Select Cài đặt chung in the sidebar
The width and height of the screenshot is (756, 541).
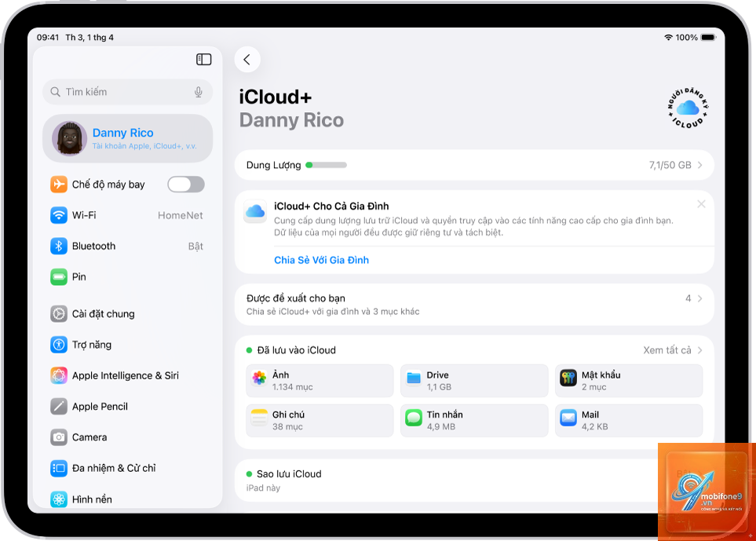pos(127,314)
